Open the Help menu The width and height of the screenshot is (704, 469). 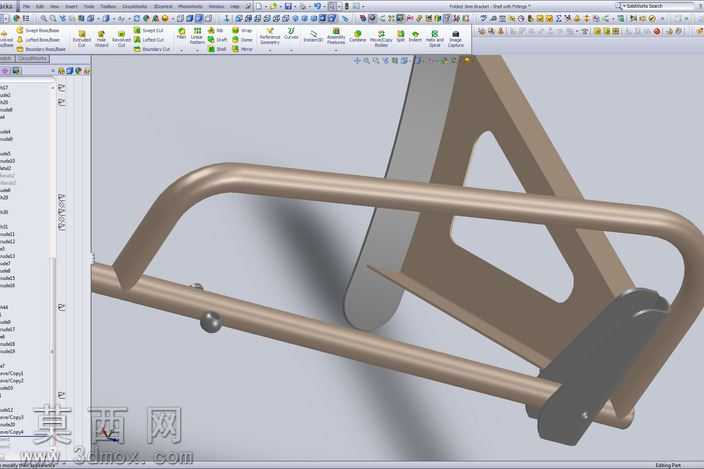234,6
